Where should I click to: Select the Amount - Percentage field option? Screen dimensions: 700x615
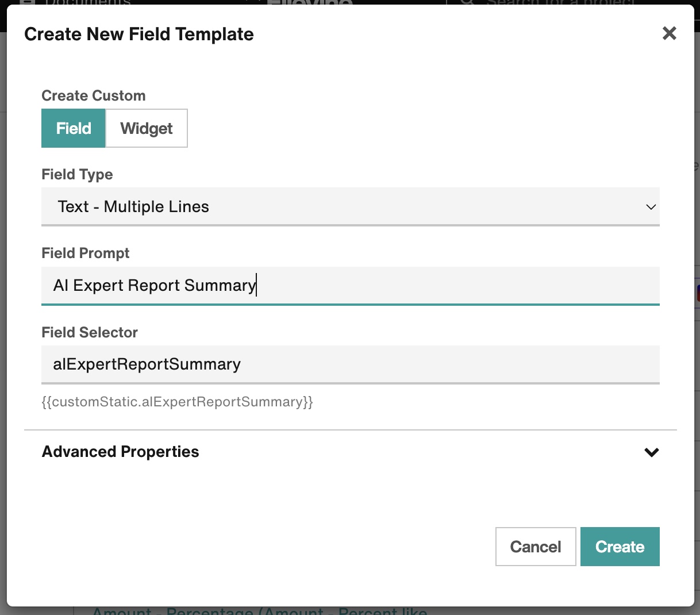259,610
